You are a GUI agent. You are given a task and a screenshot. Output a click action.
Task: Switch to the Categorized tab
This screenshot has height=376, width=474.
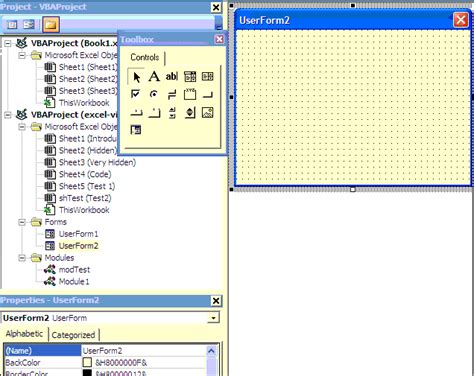pyautogui.click(x=73, y=335)
